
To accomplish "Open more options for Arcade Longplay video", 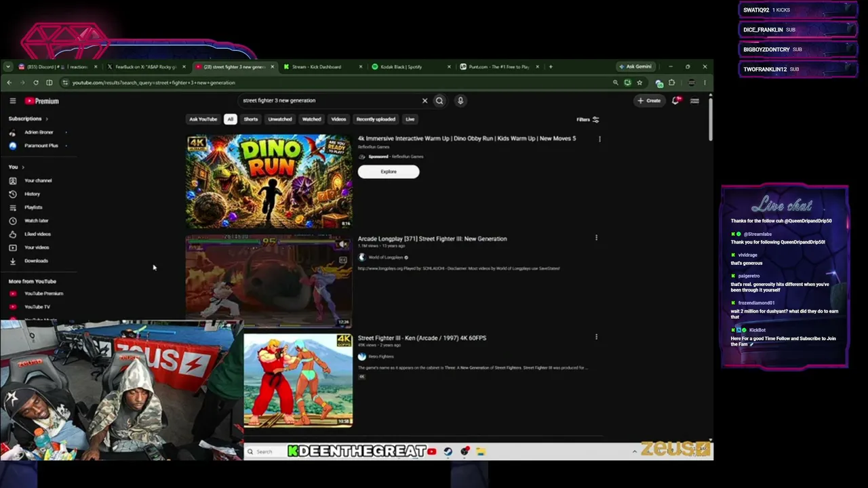I will coord(596,239).
